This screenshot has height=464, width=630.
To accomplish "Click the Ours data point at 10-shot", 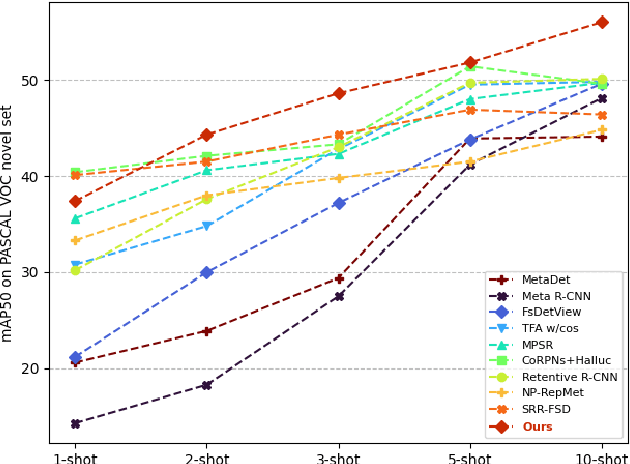I will [602, 22].
